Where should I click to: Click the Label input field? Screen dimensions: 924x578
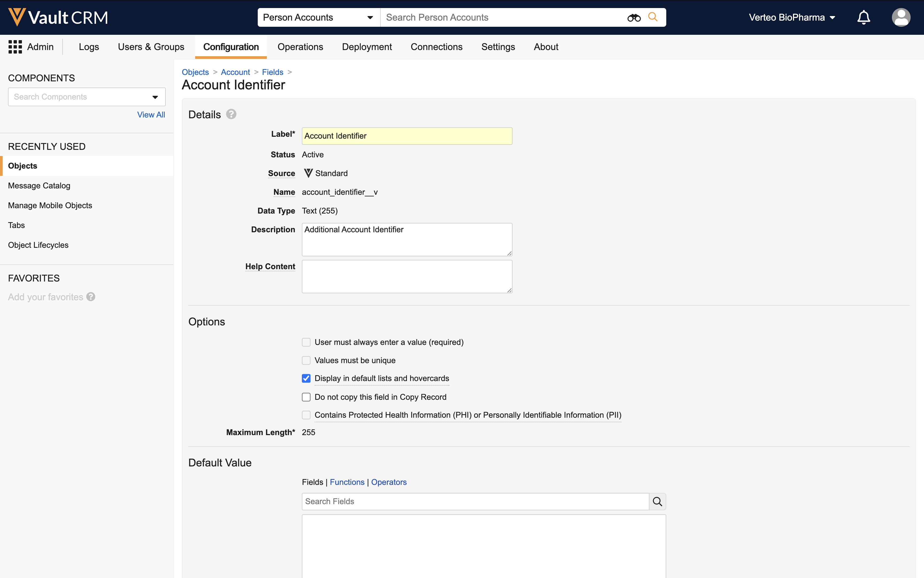pos(407,136)
